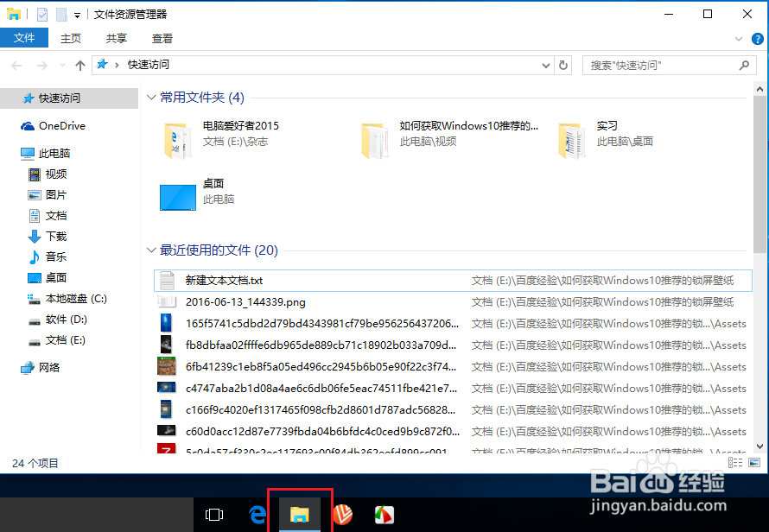Collapse the 最近使用的文件 section
Screen dimensions: 769x532
click(151, 250)
